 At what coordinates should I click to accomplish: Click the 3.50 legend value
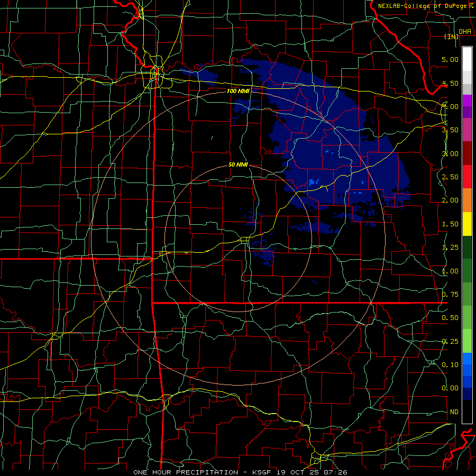pyautogui.click(x=450, y=130)
